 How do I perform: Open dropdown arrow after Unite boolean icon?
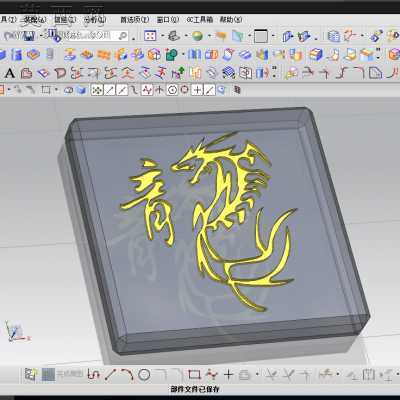point(183,55)
